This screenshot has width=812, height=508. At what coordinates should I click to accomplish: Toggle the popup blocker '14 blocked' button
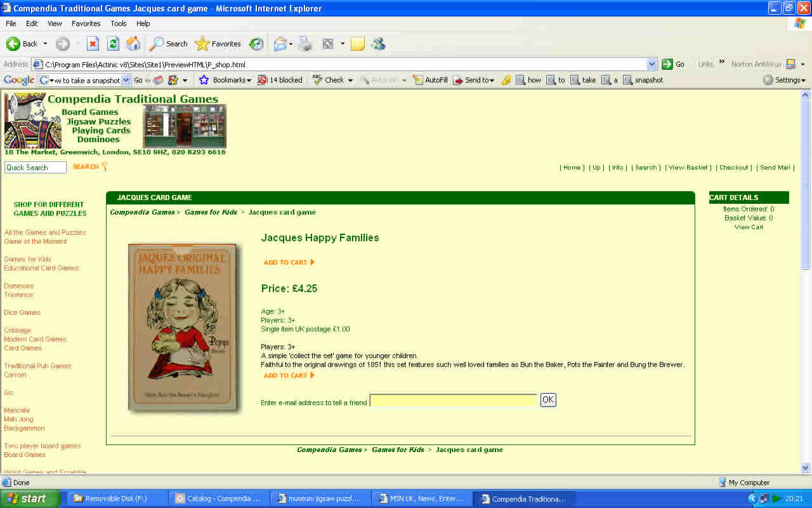tap(280, 80)
